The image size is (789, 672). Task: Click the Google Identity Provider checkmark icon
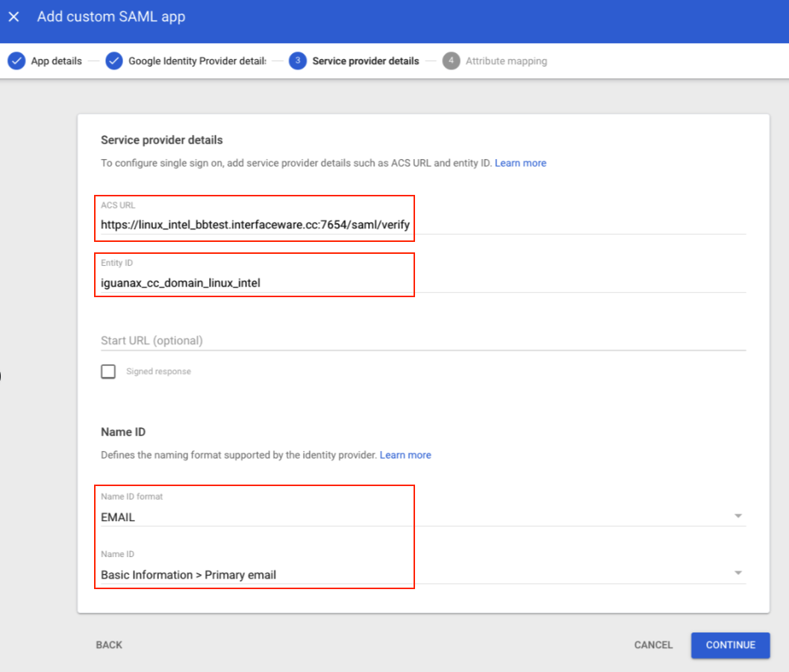coord(114,61)
